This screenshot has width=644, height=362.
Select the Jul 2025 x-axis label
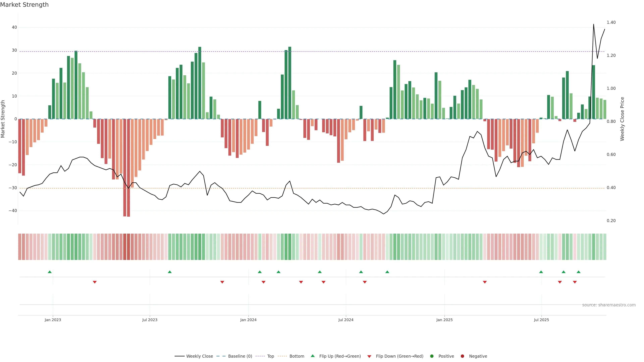[541, 320]
